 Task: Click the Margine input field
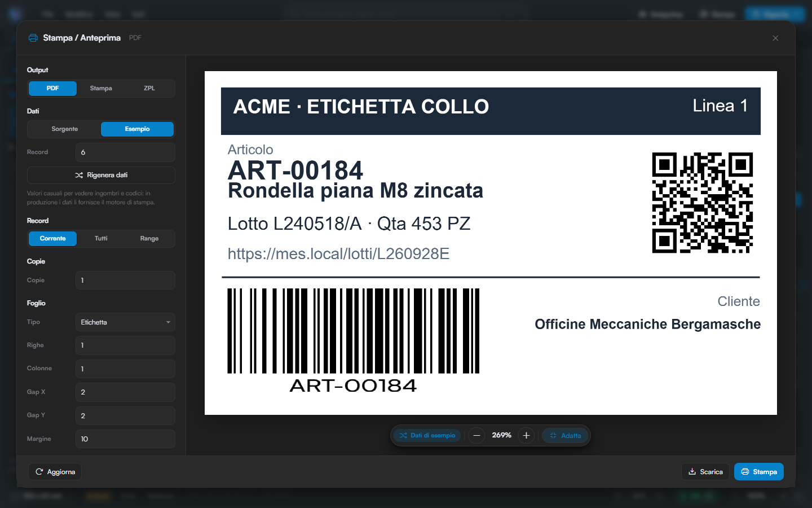coord(125,439)
